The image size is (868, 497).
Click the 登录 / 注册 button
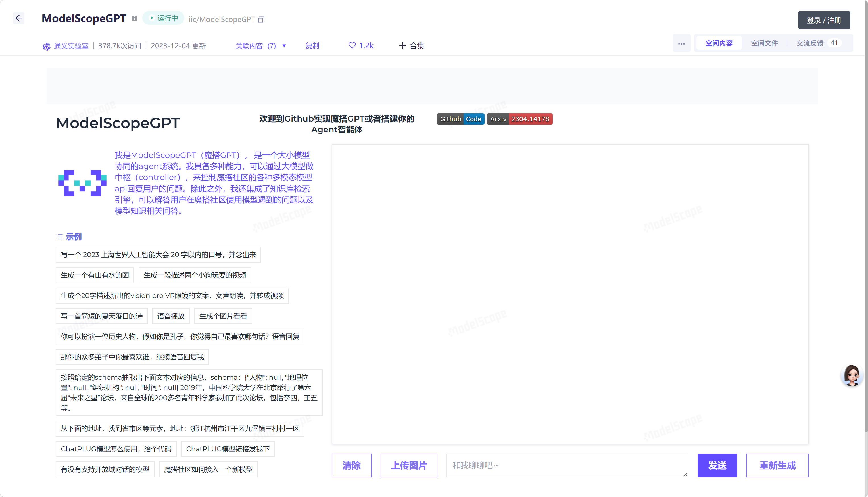click(x=824, y=20)
